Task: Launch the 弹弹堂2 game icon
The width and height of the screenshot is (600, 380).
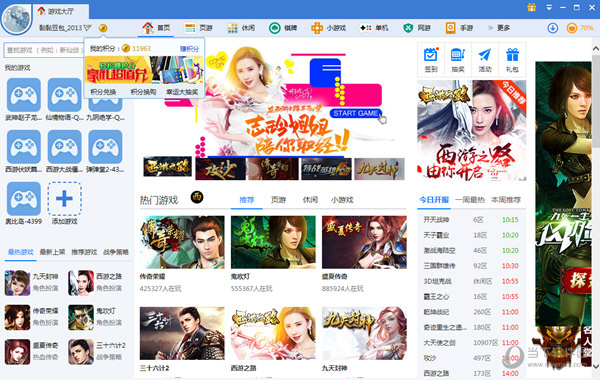Action: [x=105, y=147]
